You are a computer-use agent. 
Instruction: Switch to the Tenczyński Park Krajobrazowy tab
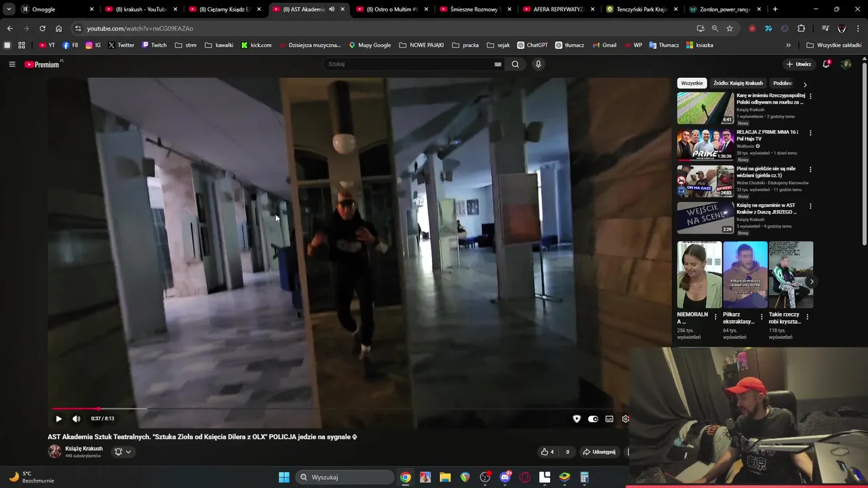pyautogui.click(x=642, y=9)
